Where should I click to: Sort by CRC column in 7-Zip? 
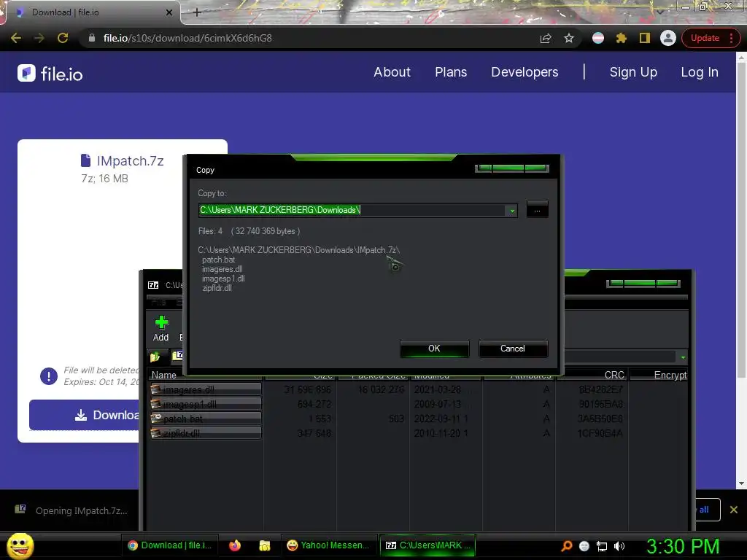click(592, 376)
